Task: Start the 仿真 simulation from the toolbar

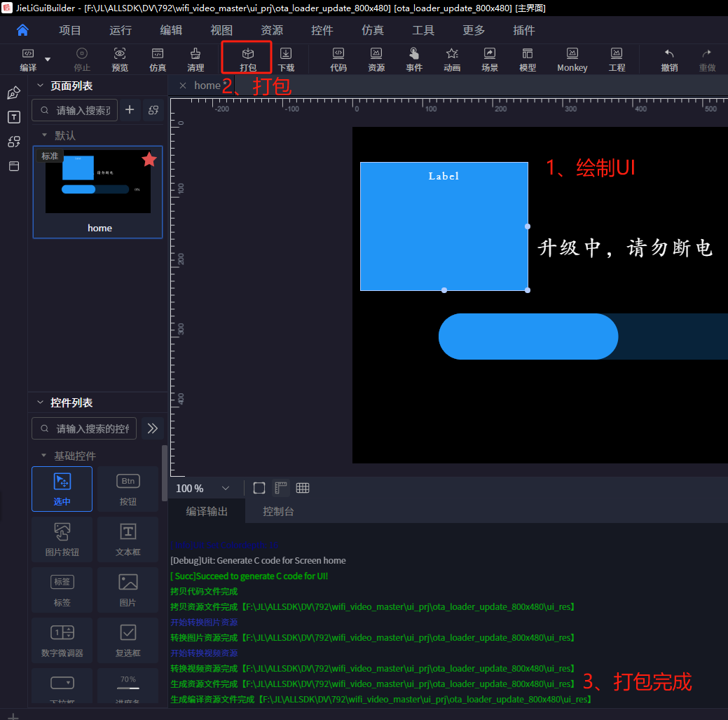Action: coord(158,60)
